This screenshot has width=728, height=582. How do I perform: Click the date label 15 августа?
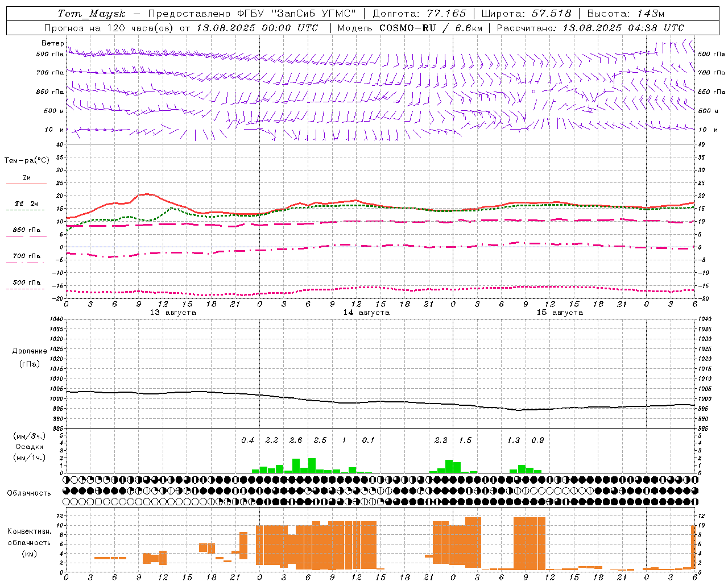pos(560,313)
